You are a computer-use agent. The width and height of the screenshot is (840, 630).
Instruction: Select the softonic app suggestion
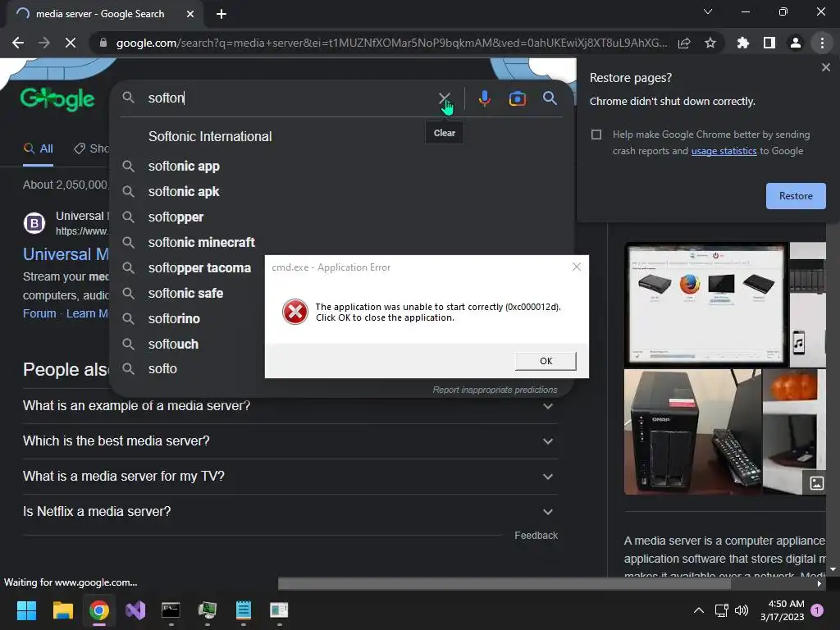tap(184, 166)
